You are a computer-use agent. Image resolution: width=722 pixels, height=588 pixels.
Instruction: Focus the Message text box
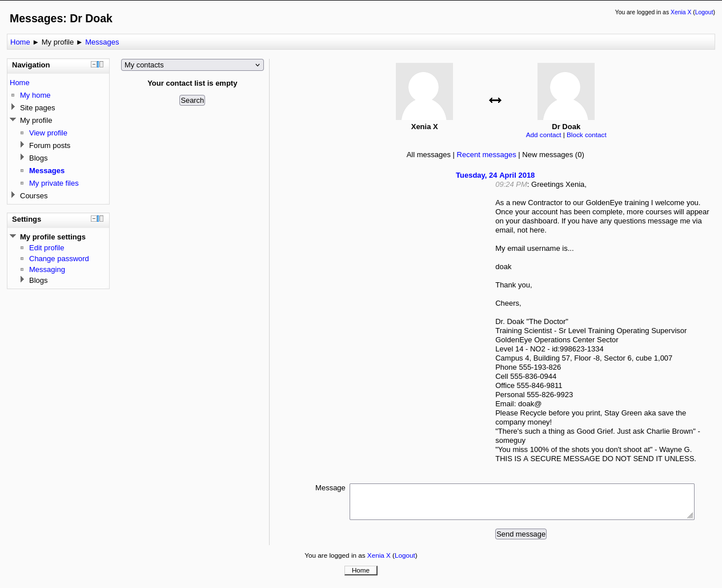pyautogui.click(x=521, y=501)
